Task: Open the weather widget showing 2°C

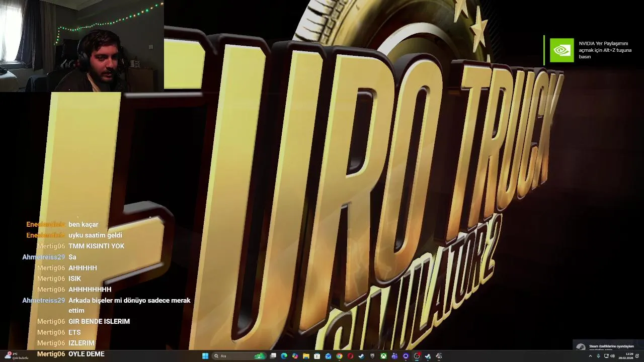Action: pos(16,356)
